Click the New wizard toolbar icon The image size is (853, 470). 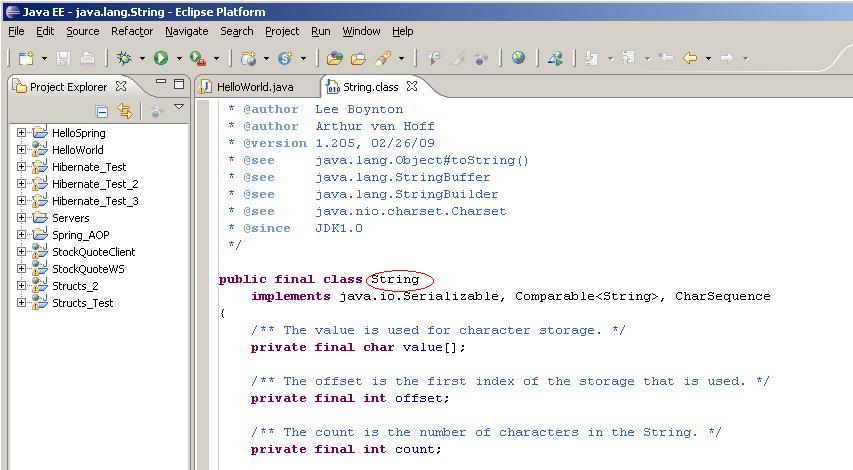[26, 58]
